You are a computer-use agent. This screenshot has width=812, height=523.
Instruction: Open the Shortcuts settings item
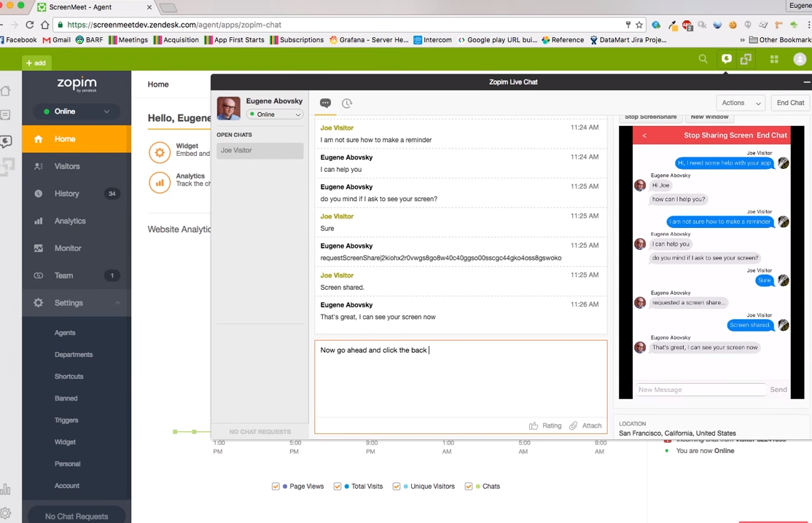pos(69,376)
